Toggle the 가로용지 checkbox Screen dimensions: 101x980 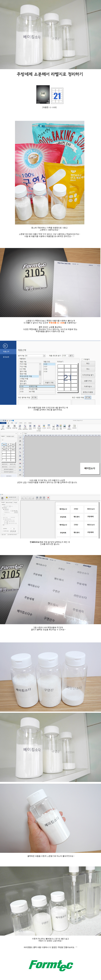click(x=82, y=359)
